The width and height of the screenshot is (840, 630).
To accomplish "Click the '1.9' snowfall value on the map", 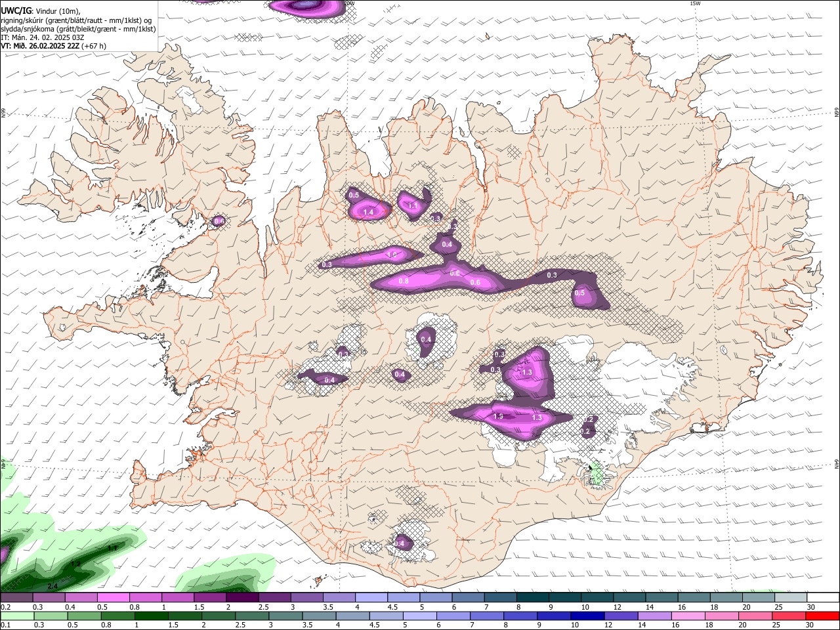I will coord(498,416).
